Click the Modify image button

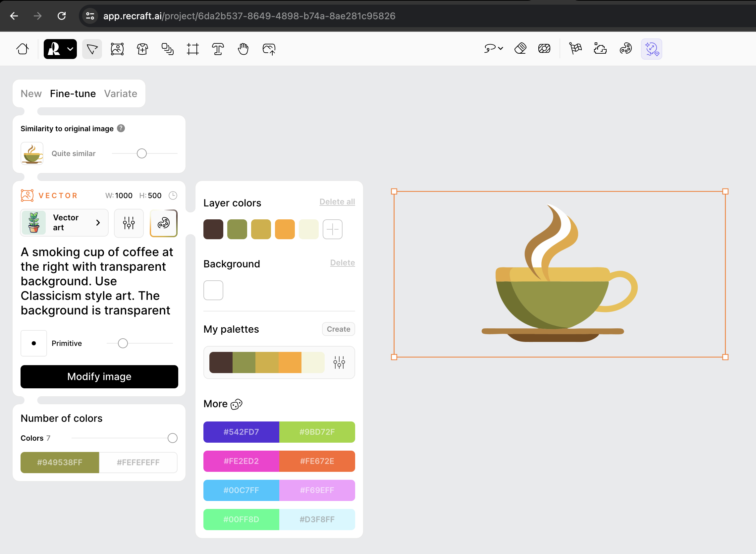tap(99, 376)
